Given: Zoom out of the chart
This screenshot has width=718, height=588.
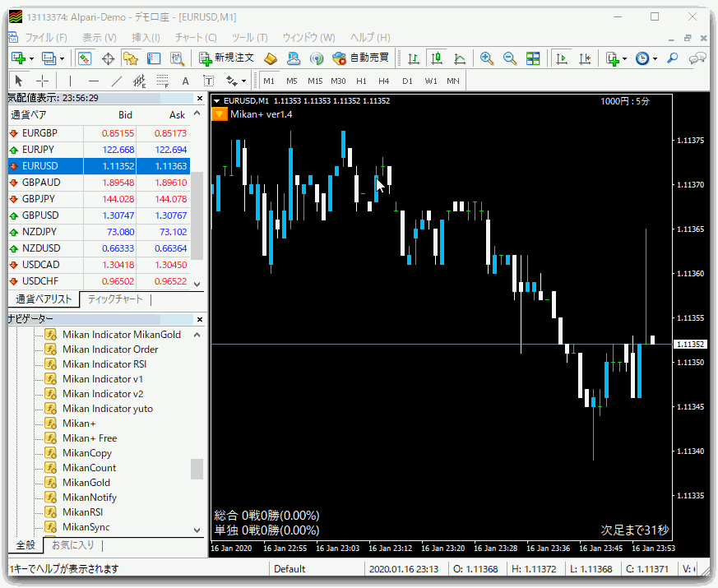Looking at the screenshot, I should tap(509, 58).
